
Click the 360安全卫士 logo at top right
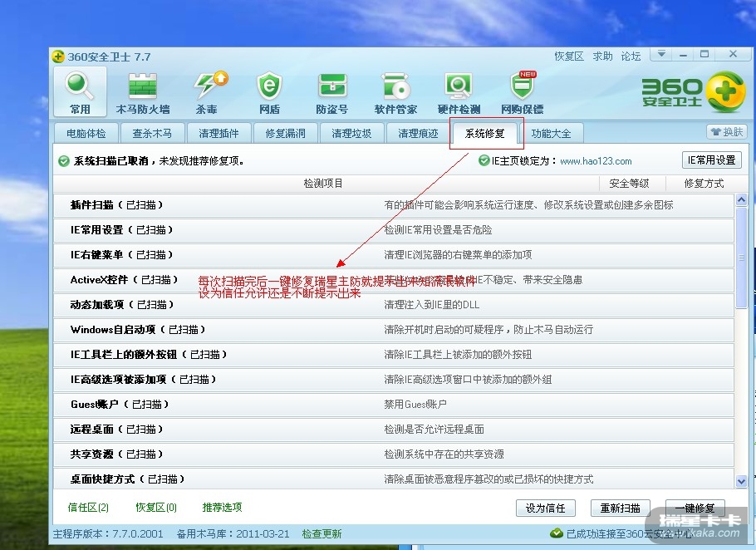[694, 91]
